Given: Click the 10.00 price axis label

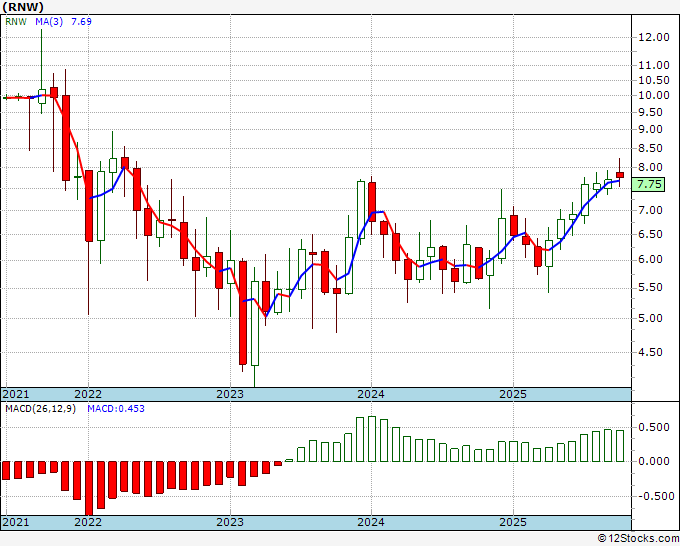Looking at the screenshot, I should [x=654, y=95].
